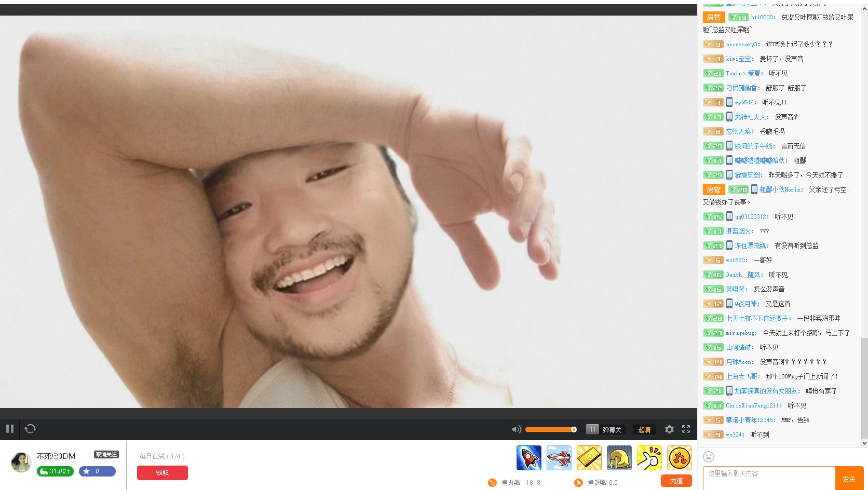Enter fullscreen mode in the player
Viewport: 868px width, 490px height.
[x=686, y=429]
